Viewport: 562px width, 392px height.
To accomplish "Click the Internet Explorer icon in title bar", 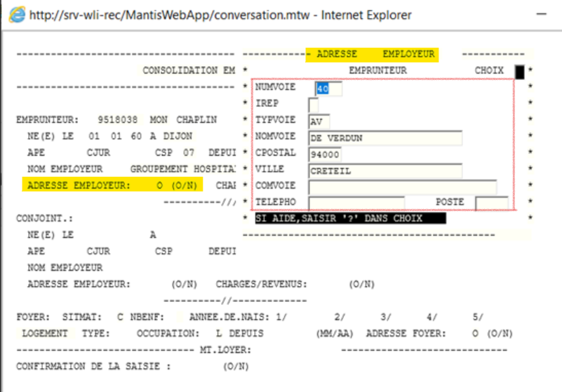I will point(15,14).
